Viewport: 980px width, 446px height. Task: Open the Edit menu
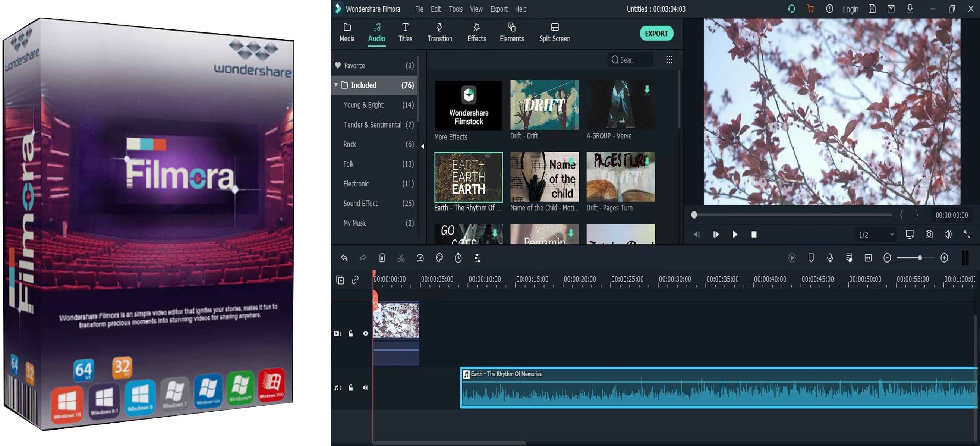(x=436, y=9)
